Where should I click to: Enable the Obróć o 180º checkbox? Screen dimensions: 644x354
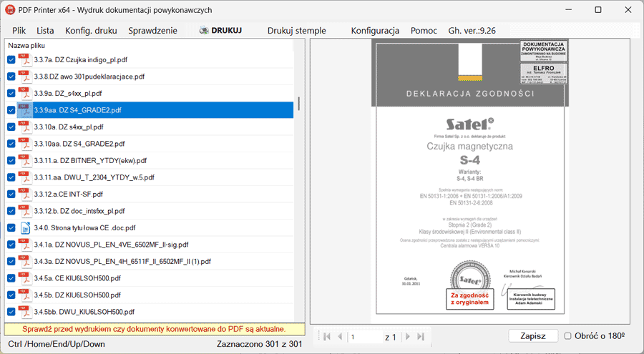coord(567,336)
